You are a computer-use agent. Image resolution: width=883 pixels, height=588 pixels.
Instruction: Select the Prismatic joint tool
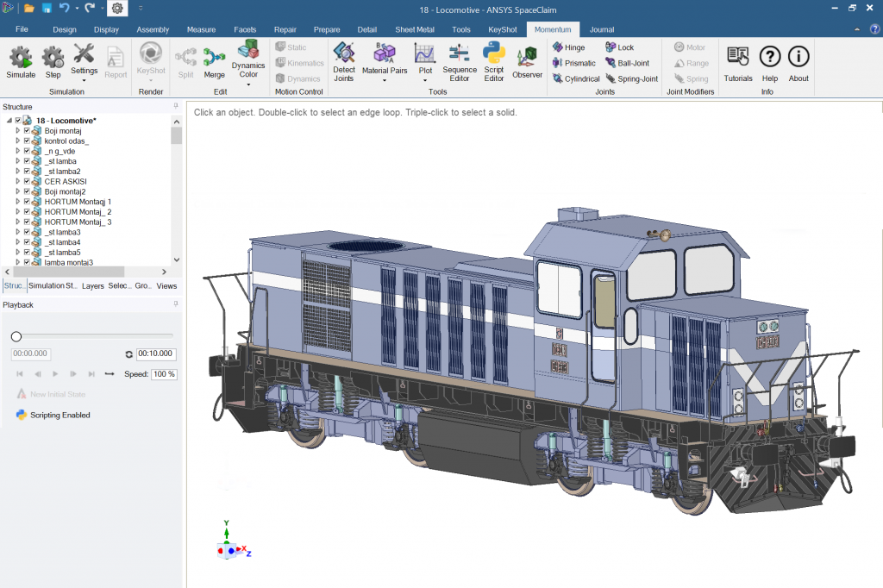pos(573,63)
